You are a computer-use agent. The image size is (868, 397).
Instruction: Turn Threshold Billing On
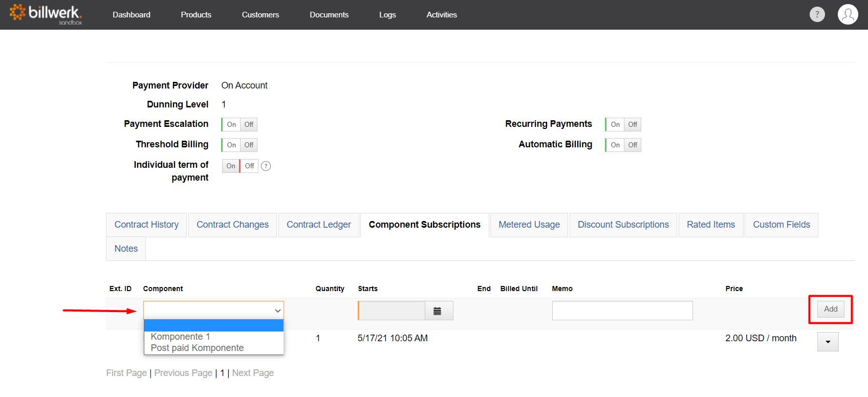click(x=231, y=145)
